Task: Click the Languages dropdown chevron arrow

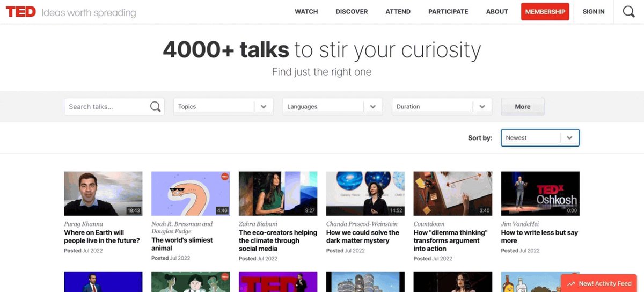Action: tap(373, 107)
